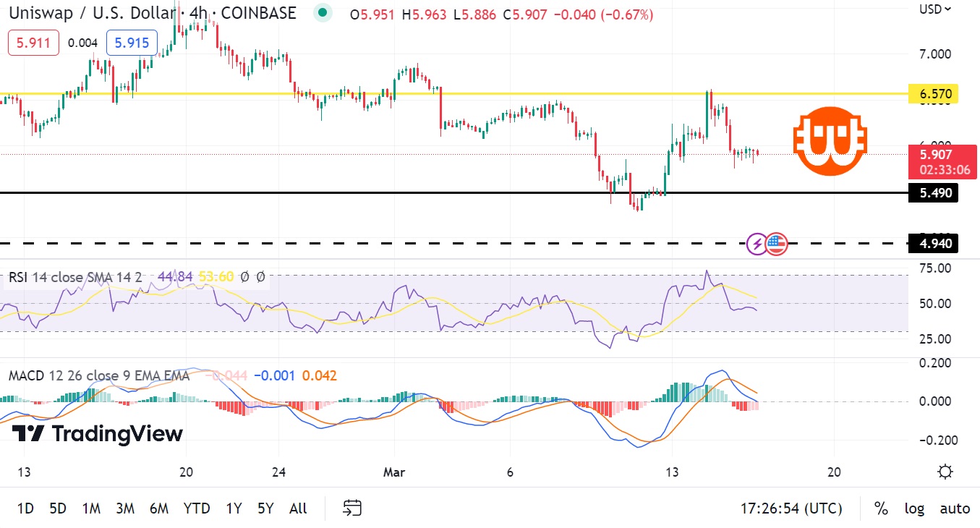980x528 pixels.
Task: Click the 50.00 RSI axis label
Action: tap(937, 303)
